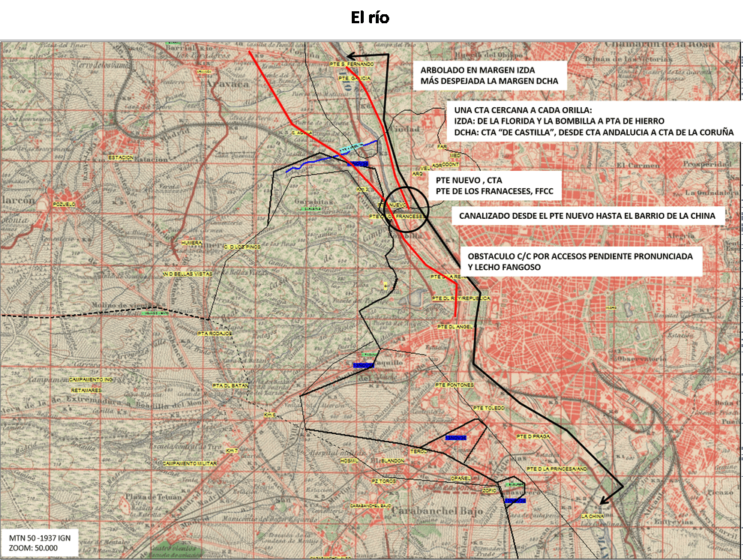Select the yellow 'MED' faculty label
This screenshot has width=744, height=560.
tap(454, 155)
